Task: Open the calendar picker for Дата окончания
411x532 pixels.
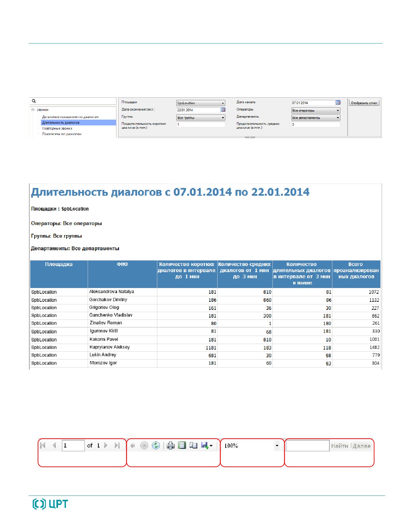Action: pos(223,110)
